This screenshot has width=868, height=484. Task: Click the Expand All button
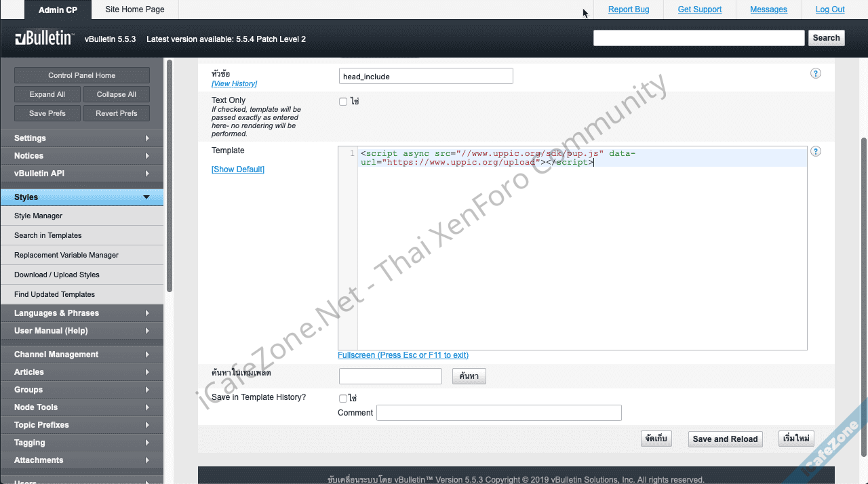pos(47,94)
